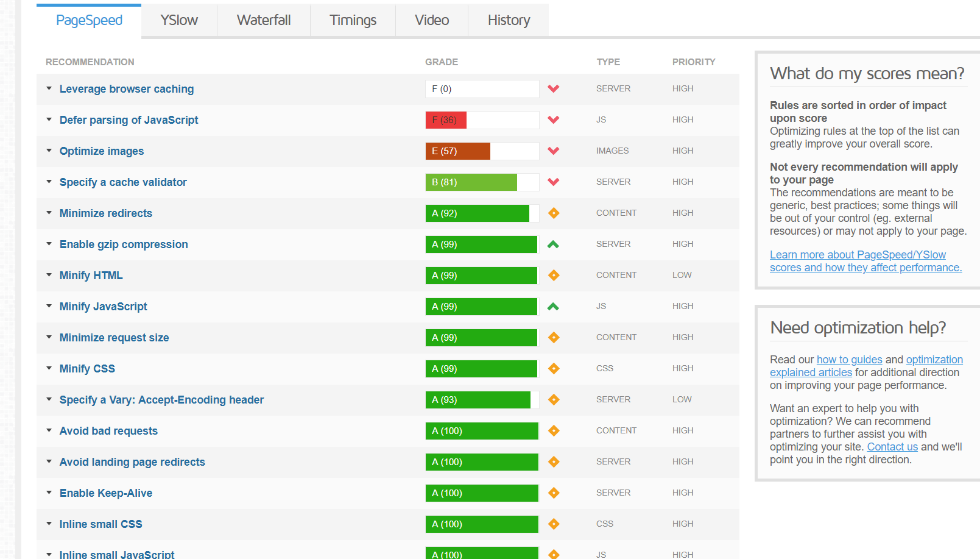Click the F (36) grade bar
Image resolution: width=980 pixels, height=559 pixels.
[x=482, y=120]
